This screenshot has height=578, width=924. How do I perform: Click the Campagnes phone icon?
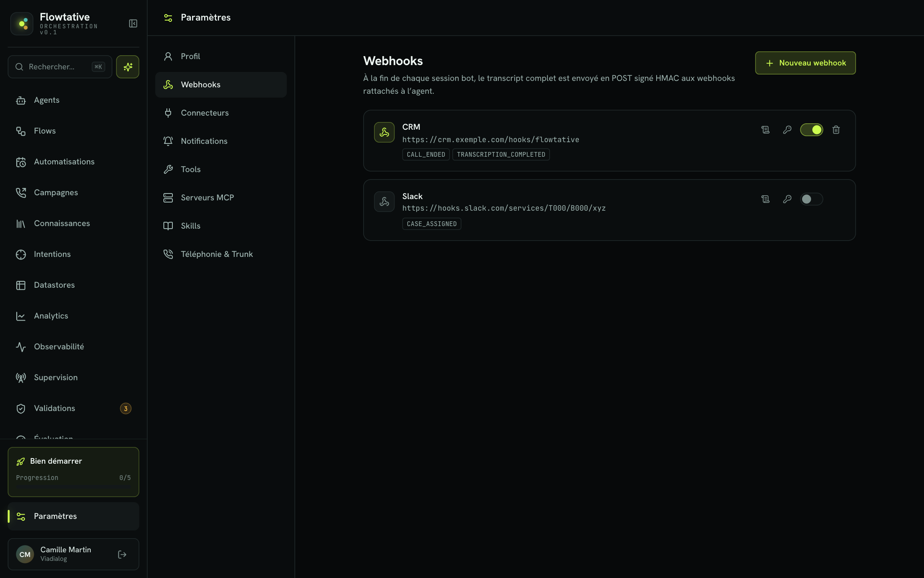pos(21,193)
